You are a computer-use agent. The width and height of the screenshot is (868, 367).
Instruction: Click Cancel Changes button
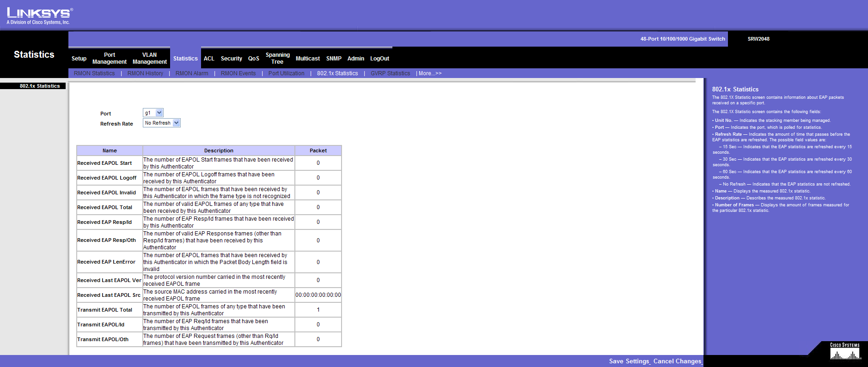tap(677, 361)
